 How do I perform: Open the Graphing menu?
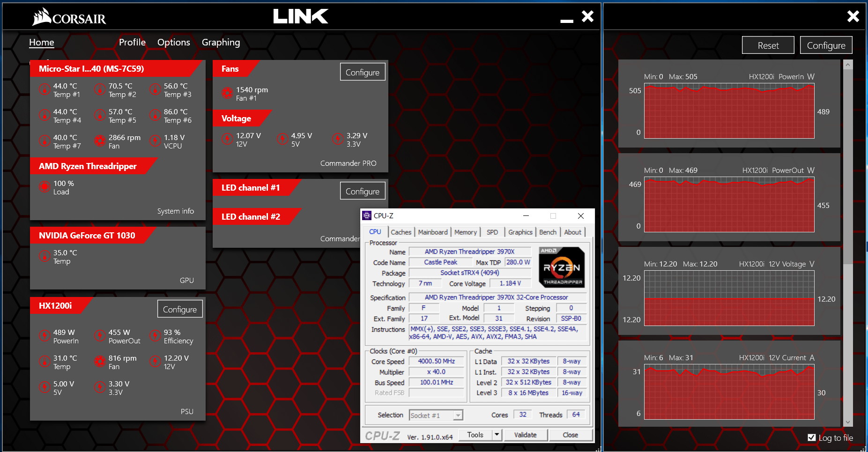pyautogui.click(x=221, y=43)
